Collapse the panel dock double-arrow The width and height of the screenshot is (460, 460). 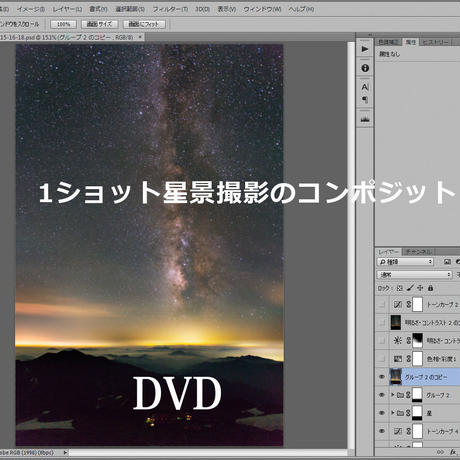(370, 35)
